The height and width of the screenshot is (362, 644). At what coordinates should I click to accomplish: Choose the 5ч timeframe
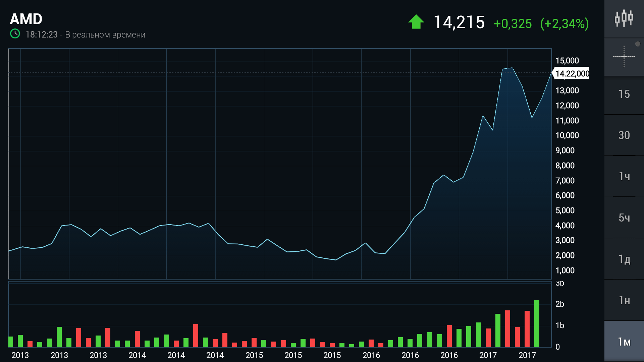624,218
